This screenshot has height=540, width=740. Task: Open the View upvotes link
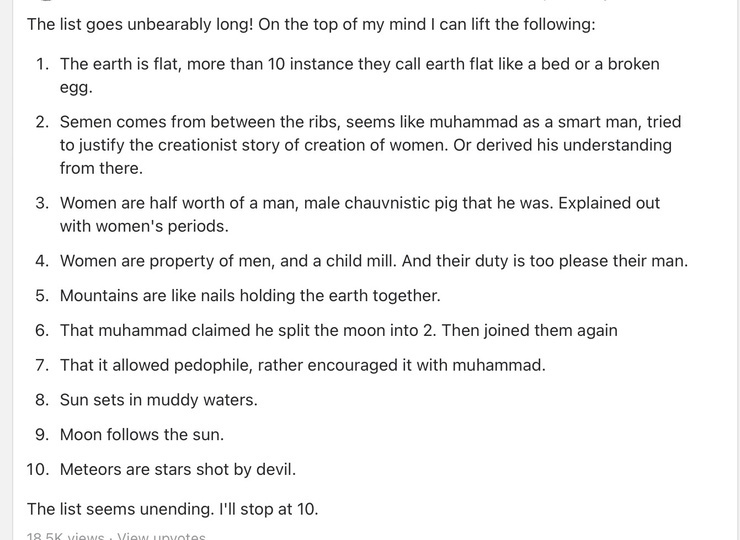click(x=161, y=537)
